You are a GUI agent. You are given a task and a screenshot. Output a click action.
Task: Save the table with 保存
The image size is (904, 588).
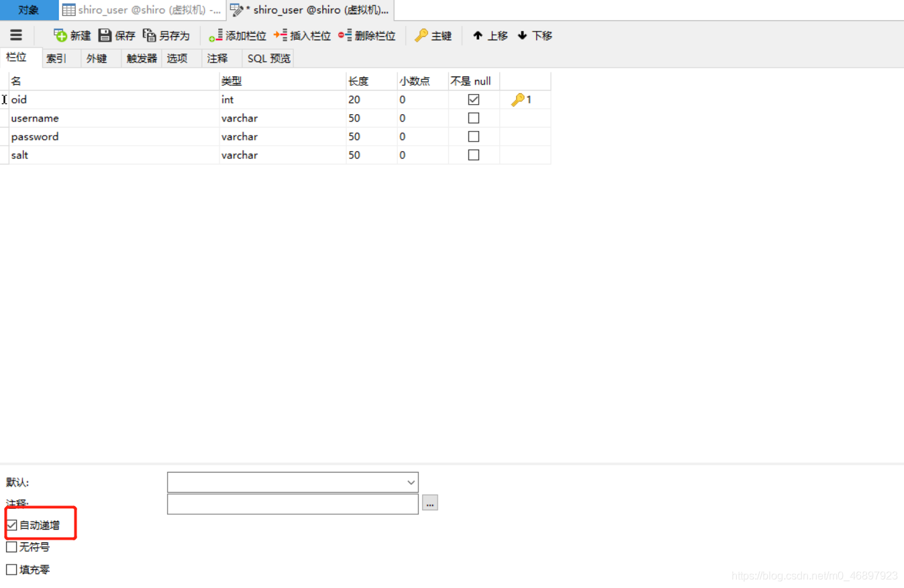point(117,36)
